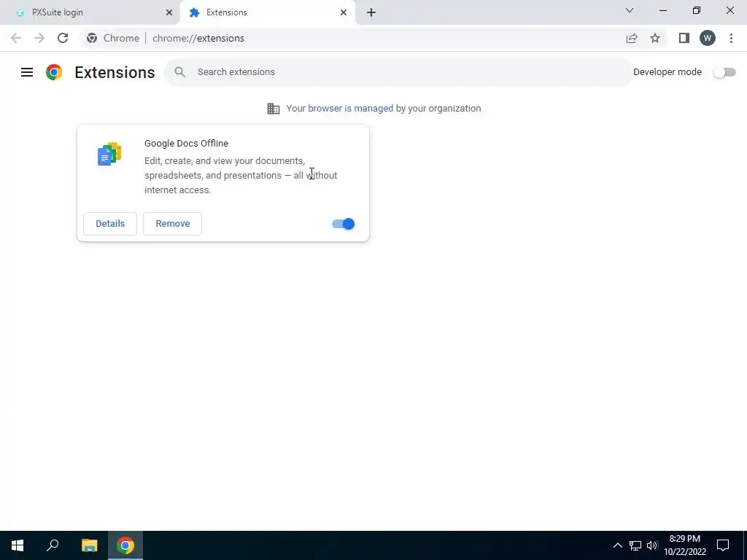Click the 'Extensions' page heading
747x560 pixels.
(115, 72)
